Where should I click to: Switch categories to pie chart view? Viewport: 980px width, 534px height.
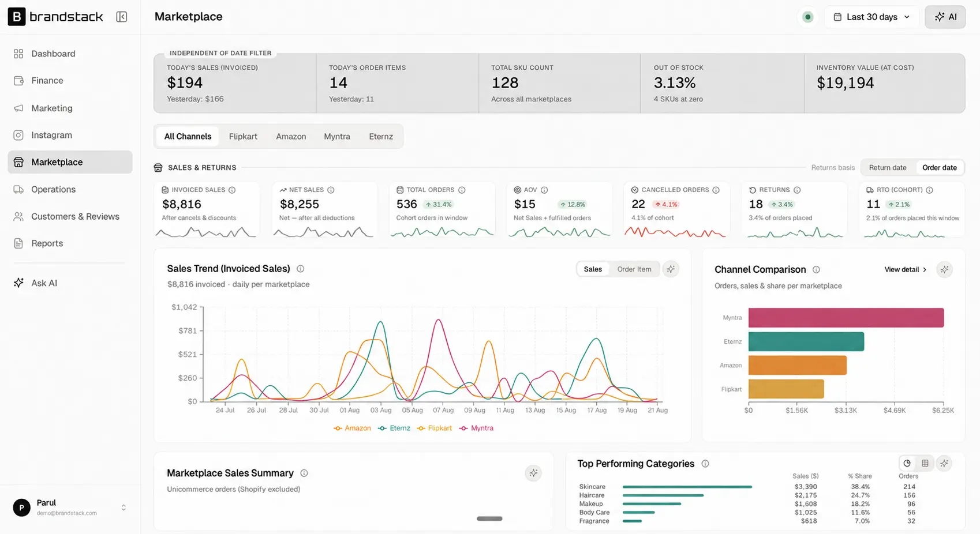click(x=907, y=464)
